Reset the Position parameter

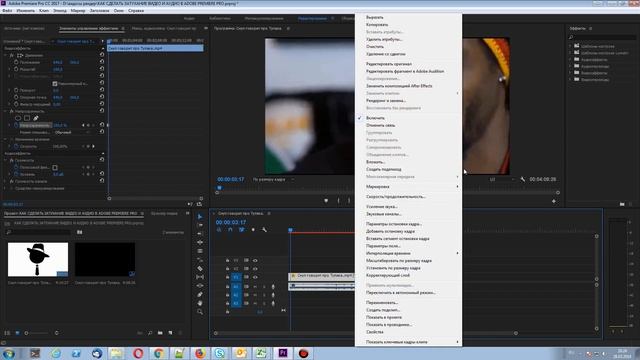coord(102,62)
